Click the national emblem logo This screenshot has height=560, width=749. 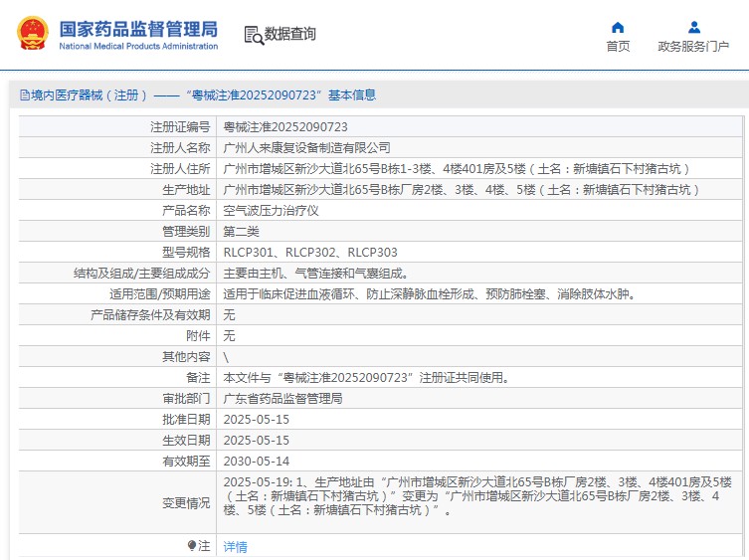point(31,34)
